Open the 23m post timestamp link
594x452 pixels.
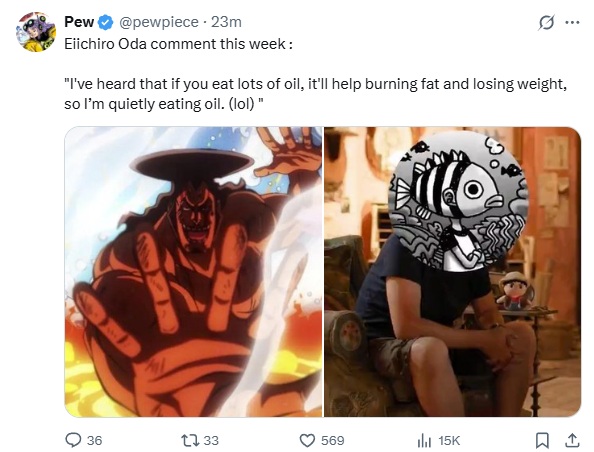click(x=226, y=22)
